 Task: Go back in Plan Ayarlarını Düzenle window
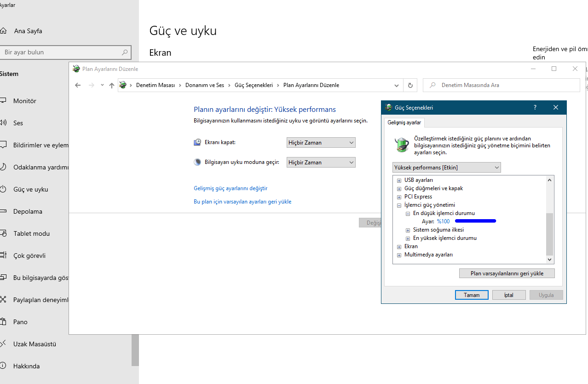click(78, 85)
